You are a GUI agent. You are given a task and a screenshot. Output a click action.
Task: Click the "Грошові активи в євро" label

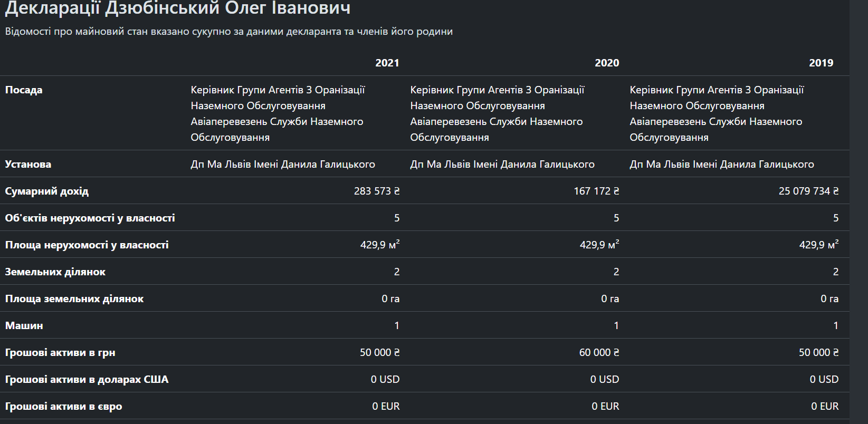click(x=63, y=407)
